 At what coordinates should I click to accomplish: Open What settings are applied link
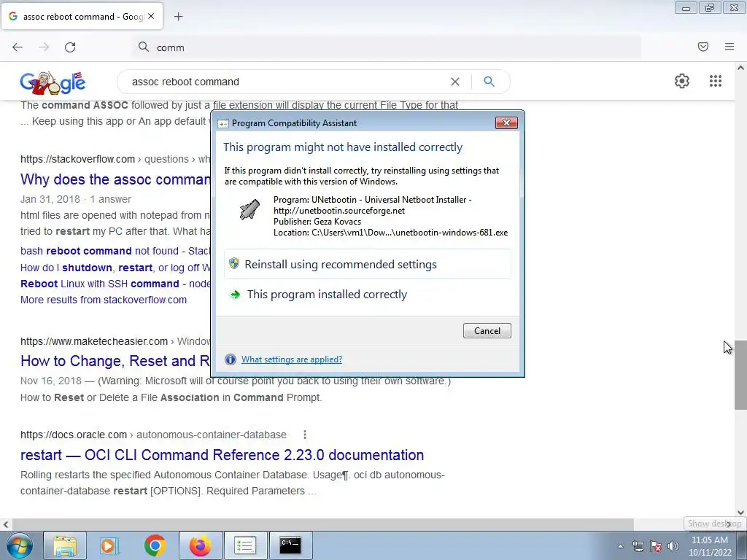[x=292, y=359]
